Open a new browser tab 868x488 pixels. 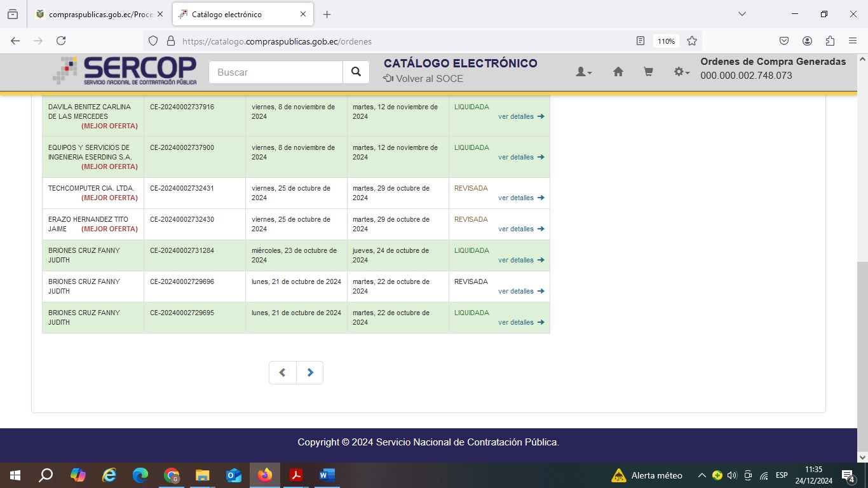tap(327, 14)
